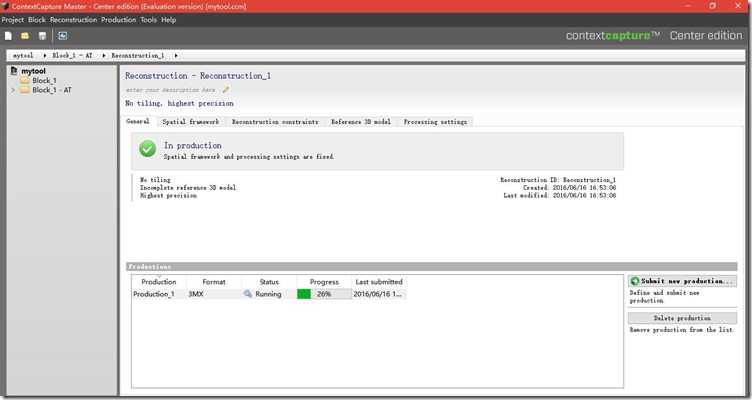This screenshot has width=752, height=400.
Task: Click the description input field
Action: coord(170,90)
